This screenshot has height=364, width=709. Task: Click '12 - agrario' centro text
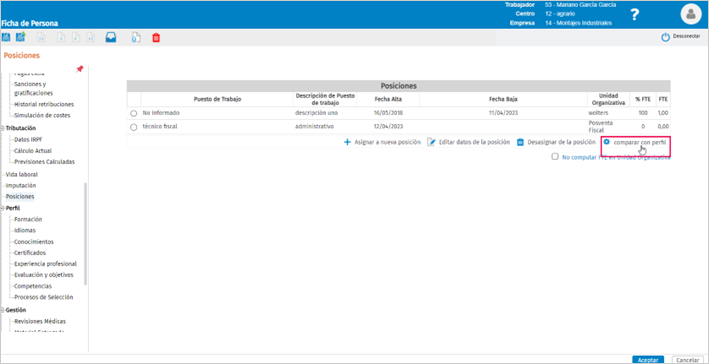[560, 14]
